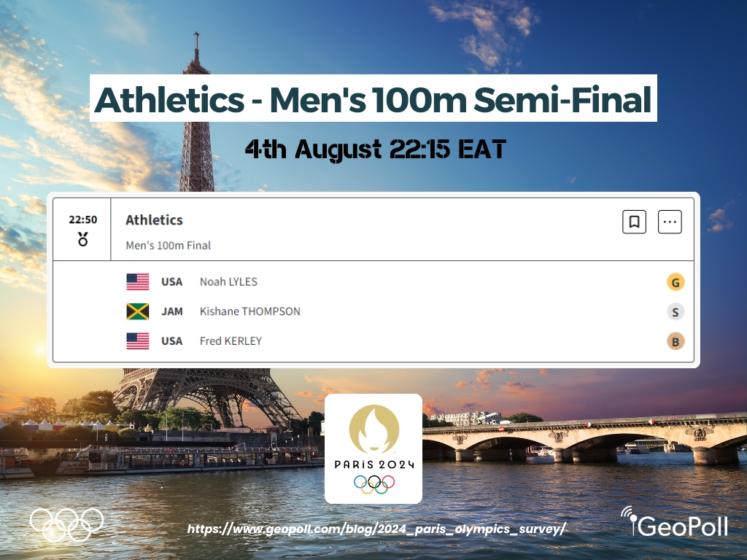
Task: Open the geopoll.com survey blog link
Action: (x=376, y=529)
